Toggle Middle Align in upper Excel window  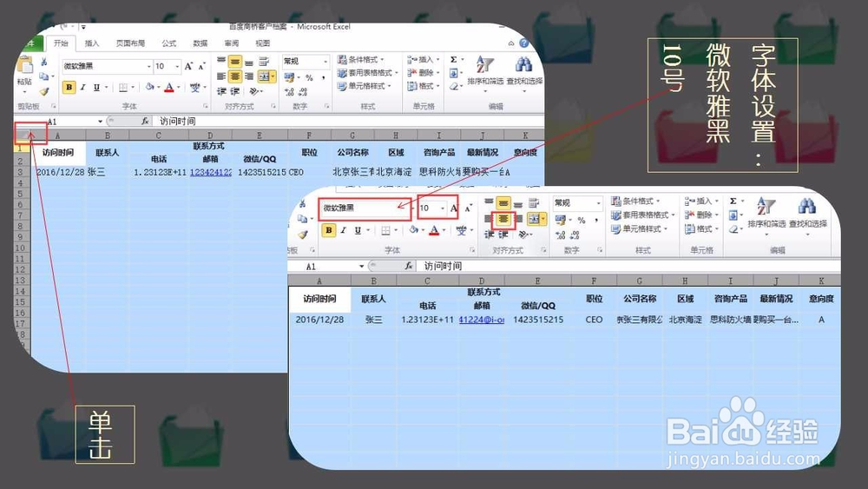(x=234, y=62)
